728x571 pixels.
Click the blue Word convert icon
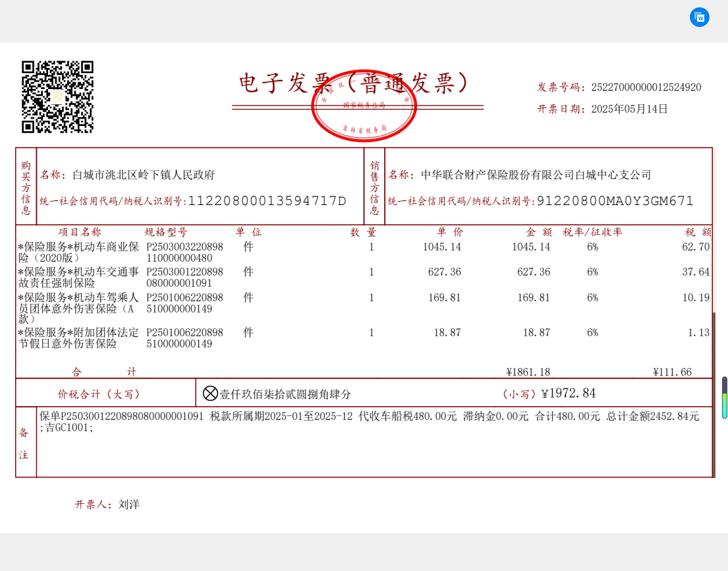coord(699,18)
